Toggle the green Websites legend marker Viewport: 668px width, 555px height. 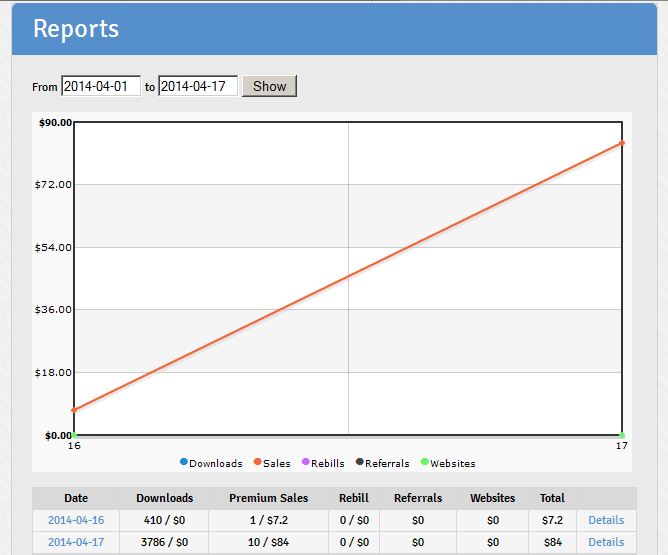tap(424, 462)
